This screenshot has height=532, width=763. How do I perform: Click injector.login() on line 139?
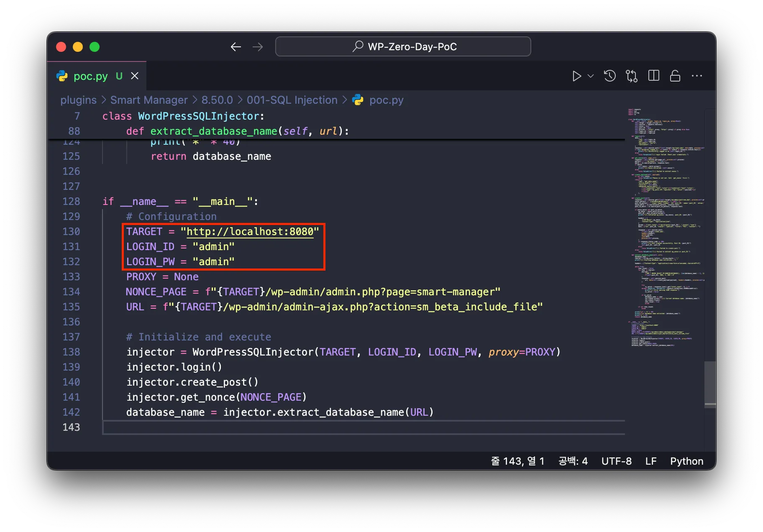tap(174, 367)
